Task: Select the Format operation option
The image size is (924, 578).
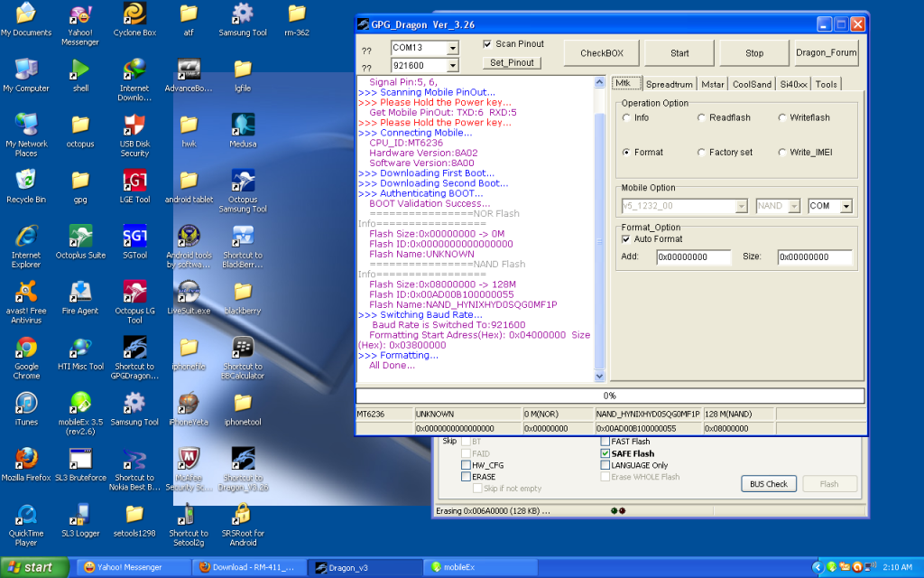Action: tap(626, 152)
